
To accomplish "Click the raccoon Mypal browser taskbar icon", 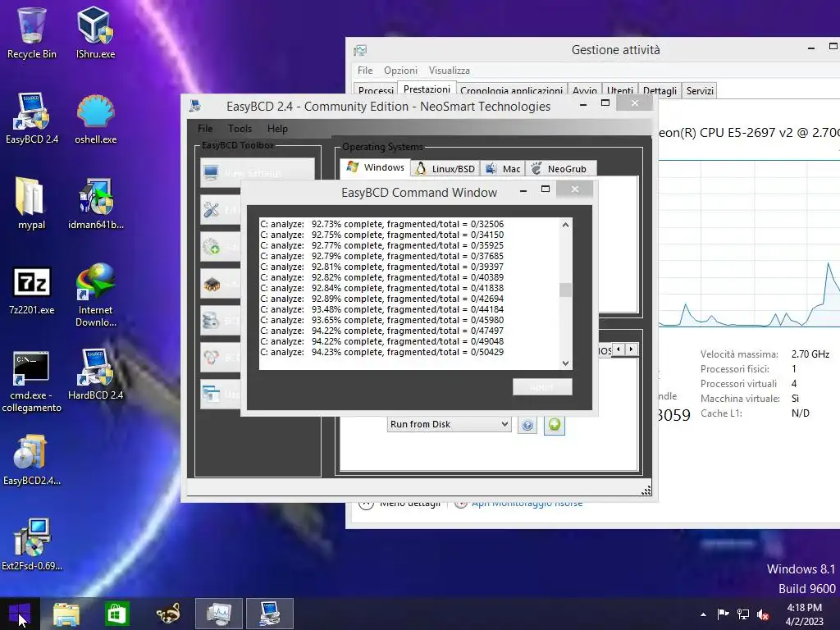I will point(168,614).
